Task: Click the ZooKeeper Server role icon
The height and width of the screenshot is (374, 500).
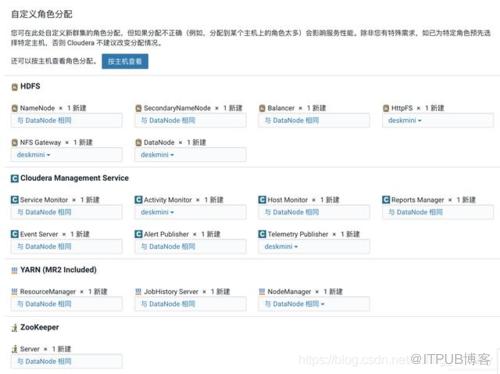Action: click(x=14, y=349)
